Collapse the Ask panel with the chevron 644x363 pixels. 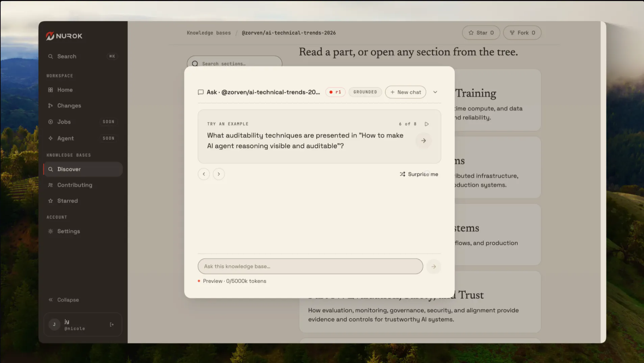coord(435,92)
